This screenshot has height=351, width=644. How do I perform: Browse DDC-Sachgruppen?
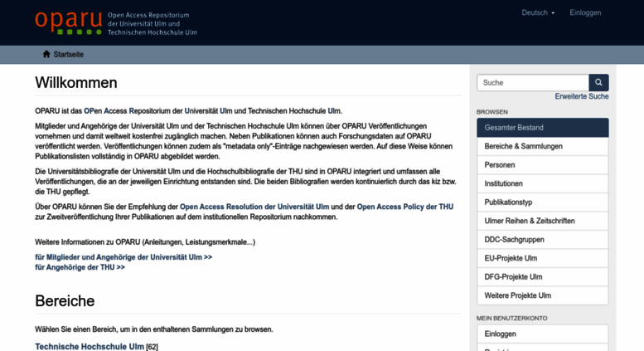[x=543, y=240]
